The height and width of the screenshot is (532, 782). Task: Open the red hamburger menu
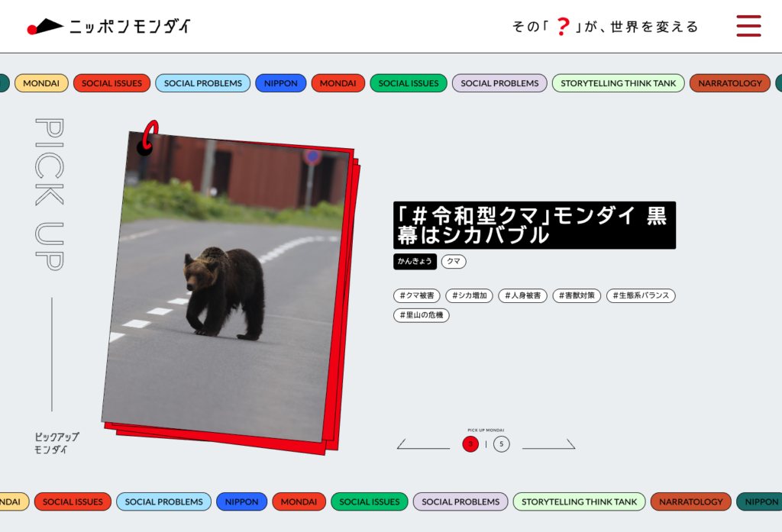[748, 26]
